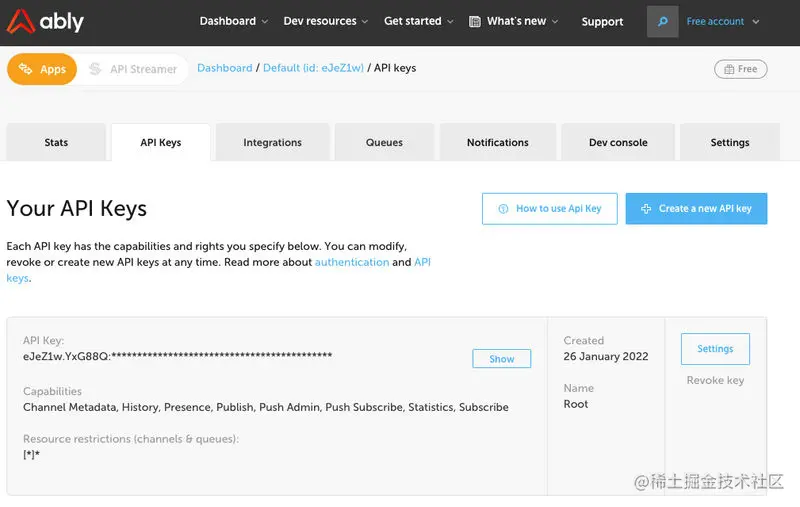Expand the Dashboard menu chevron
800x507 pixels.
[x=265, y=21]
